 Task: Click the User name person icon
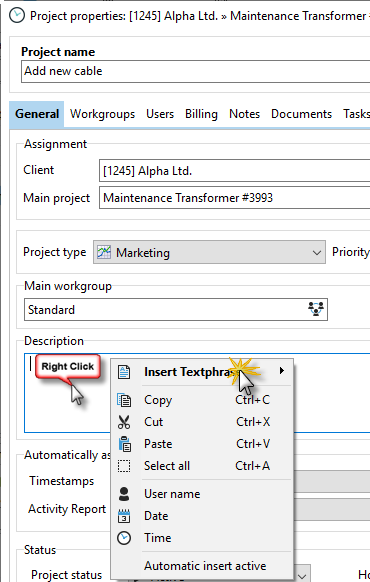coord(124,494)
